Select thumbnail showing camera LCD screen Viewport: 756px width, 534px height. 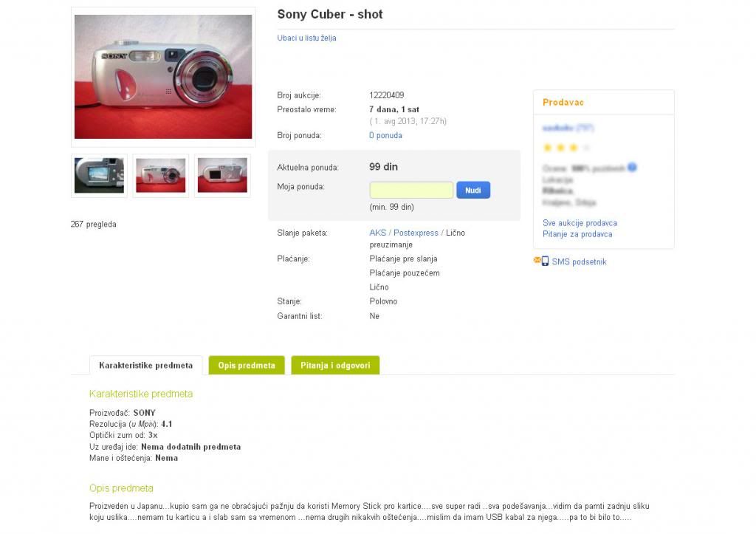click(x=100, y=176)
